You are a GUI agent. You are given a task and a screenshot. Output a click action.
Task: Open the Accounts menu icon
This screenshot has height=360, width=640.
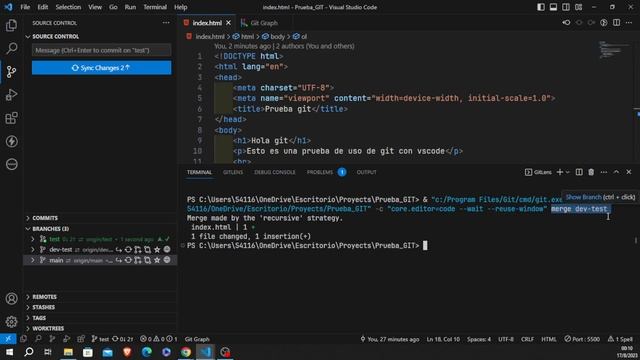click(11, 299)
